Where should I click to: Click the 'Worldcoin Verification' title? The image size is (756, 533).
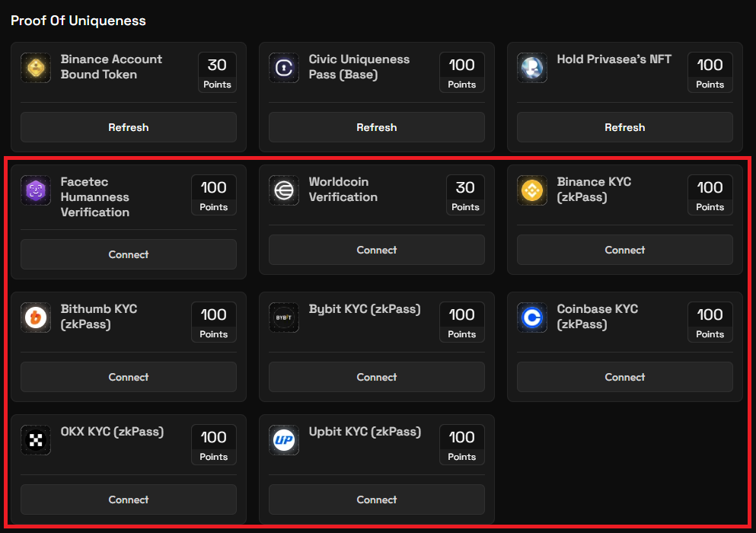[x=343, y=190]
